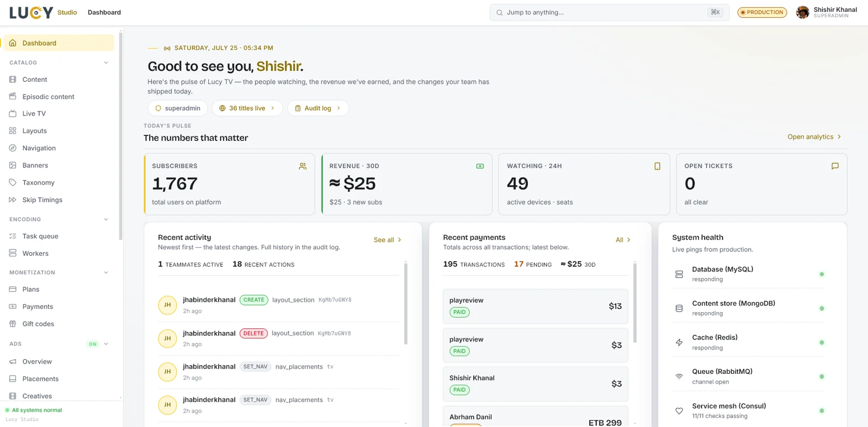This screenshot has width=868, height=427.
Task: Select the Task queue list icon
Action: click(x=12, y=236)
